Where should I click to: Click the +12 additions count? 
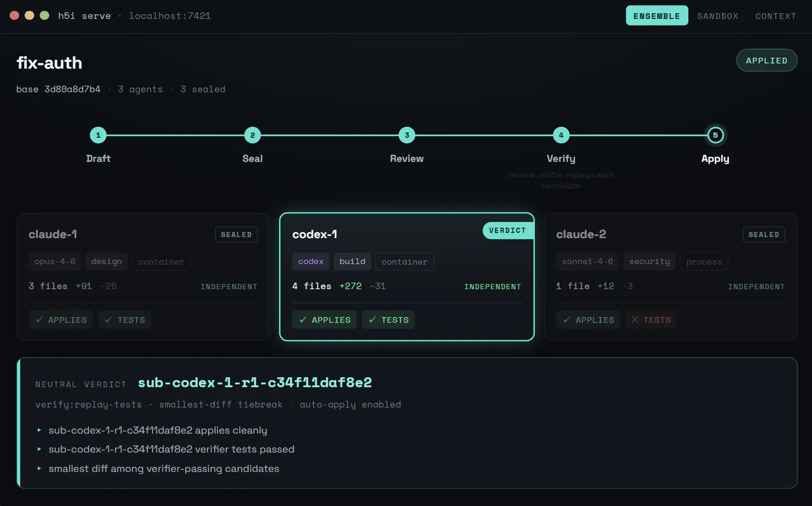tap(606, 286)
